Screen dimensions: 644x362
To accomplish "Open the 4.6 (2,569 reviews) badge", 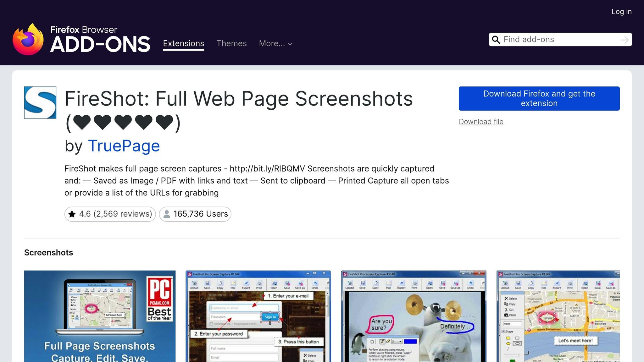I will [110, 214].
